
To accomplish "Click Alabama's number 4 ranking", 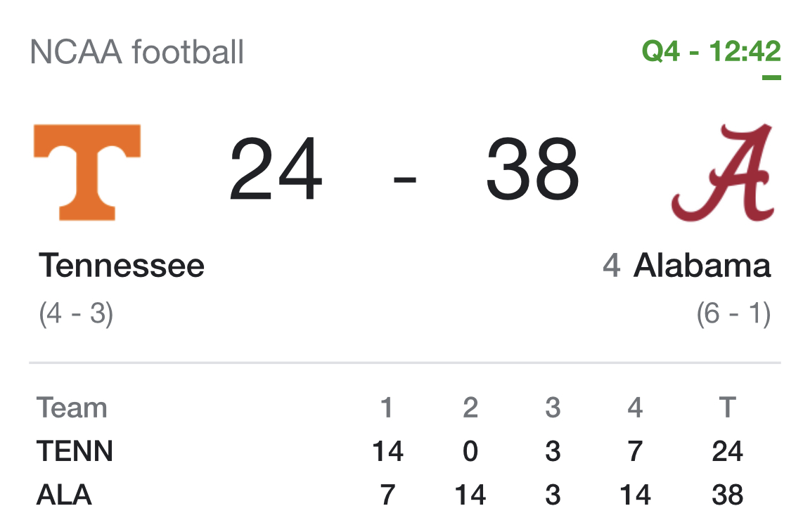I will pyautogui.click(x=611, y=266).
